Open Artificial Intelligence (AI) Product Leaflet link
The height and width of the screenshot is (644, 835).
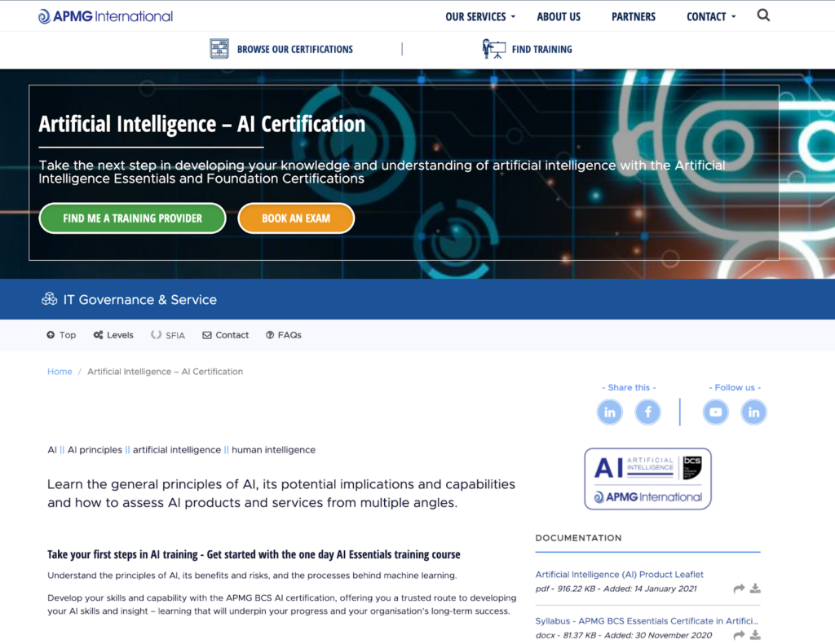click(620, 574)
